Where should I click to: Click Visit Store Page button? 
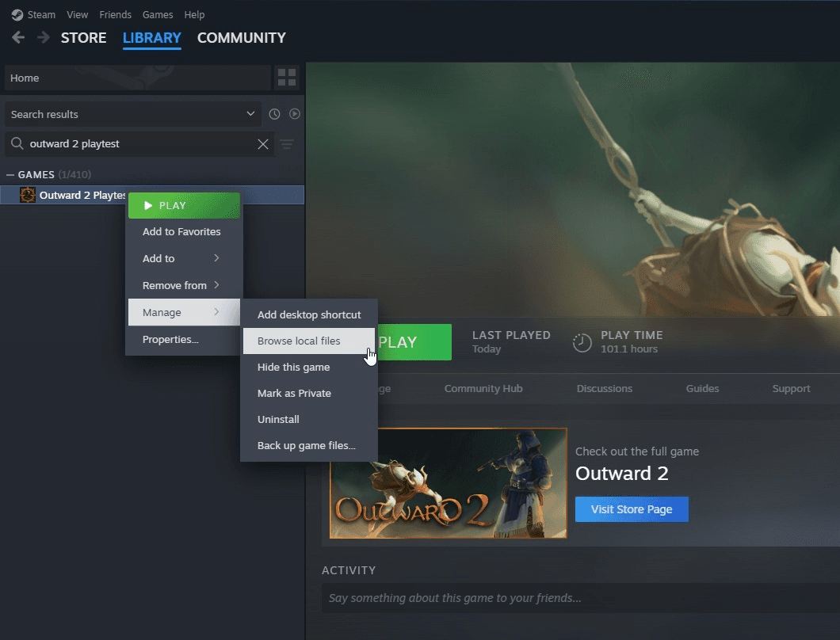point(632,509)
